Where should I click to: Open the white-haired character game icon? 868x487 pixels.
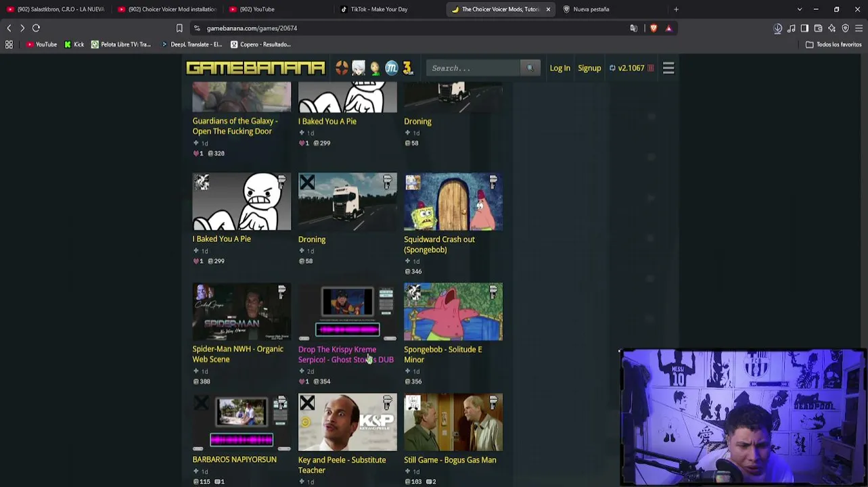359,68
